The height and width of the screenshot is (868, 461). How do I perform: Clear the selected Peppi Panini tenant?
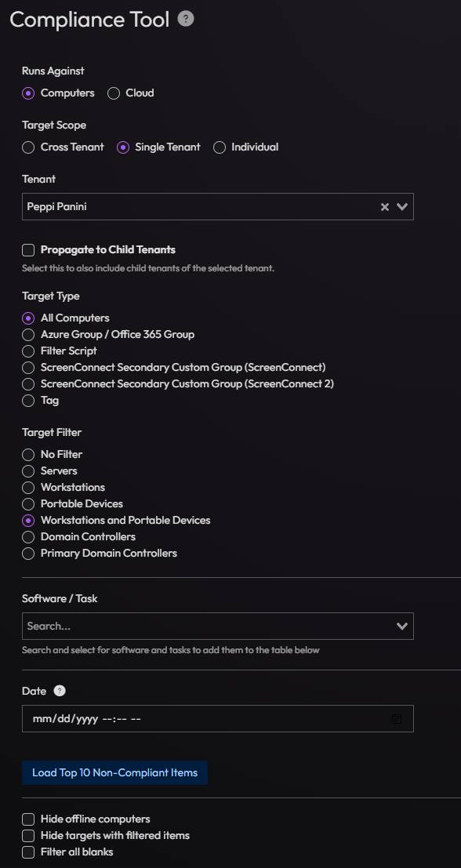tap(385, 207)
